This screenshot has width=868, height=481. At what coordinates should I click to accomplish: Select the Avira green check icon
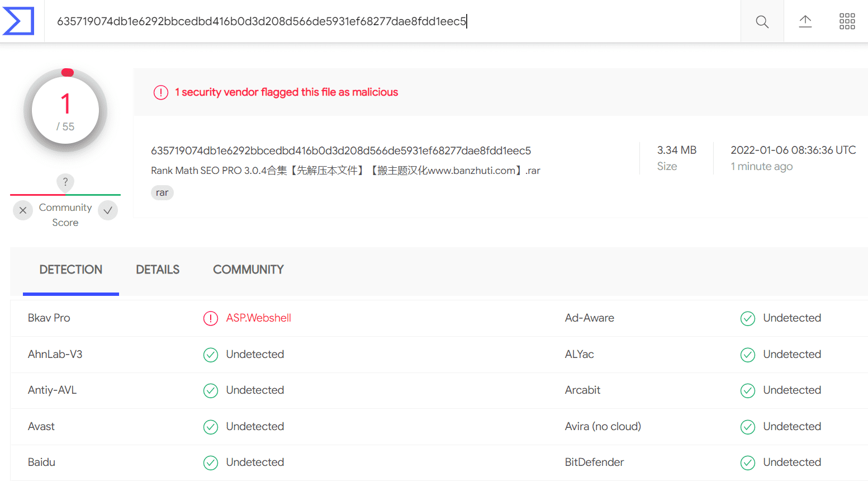[x=748, y=427]
